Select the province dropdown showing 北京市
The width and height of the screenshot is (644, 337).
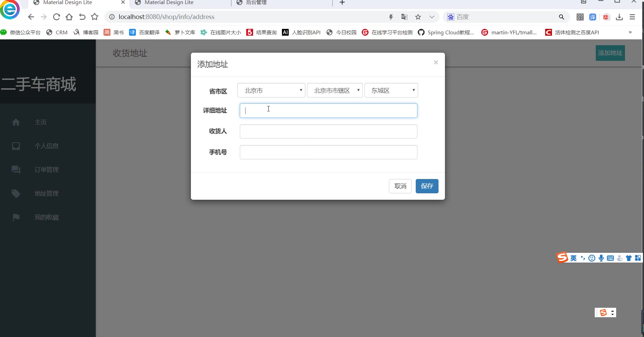pos(271,90)
